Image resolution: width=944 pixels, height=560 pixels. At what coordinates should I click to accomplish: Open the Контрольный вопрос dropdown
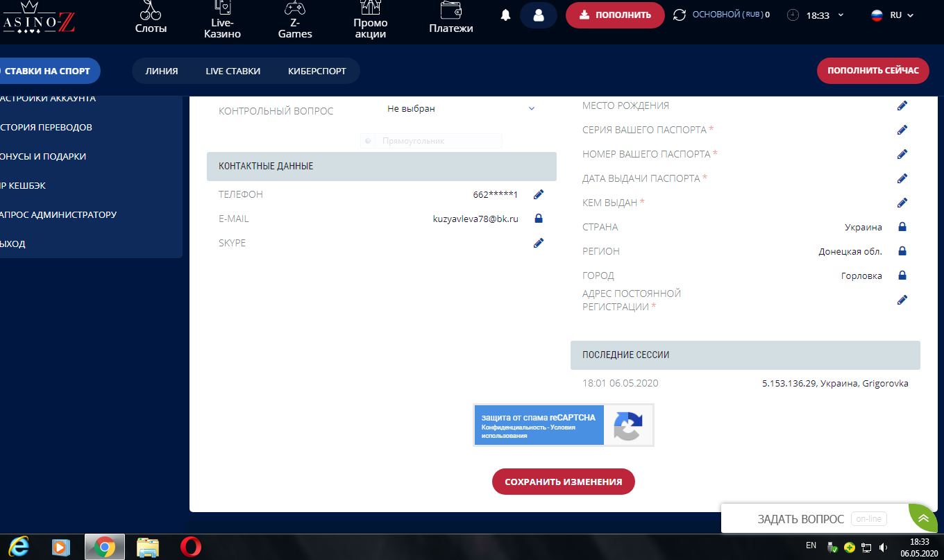point(462,109)
